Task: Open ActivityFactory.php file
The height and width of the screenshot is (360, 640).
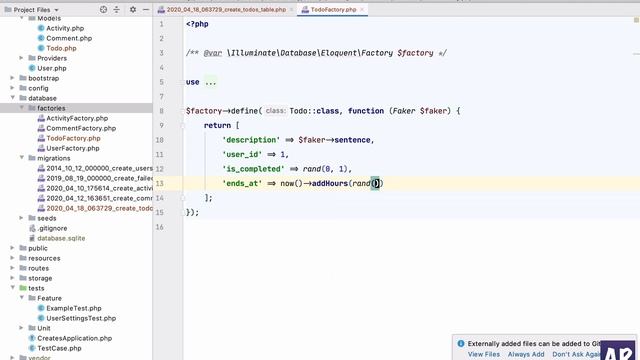Action: 77,118
